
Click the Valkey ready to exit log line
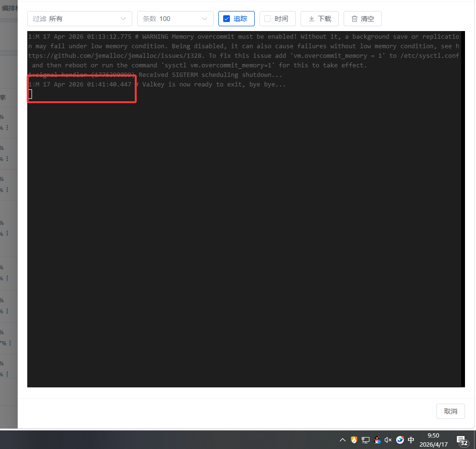[157, 85]
